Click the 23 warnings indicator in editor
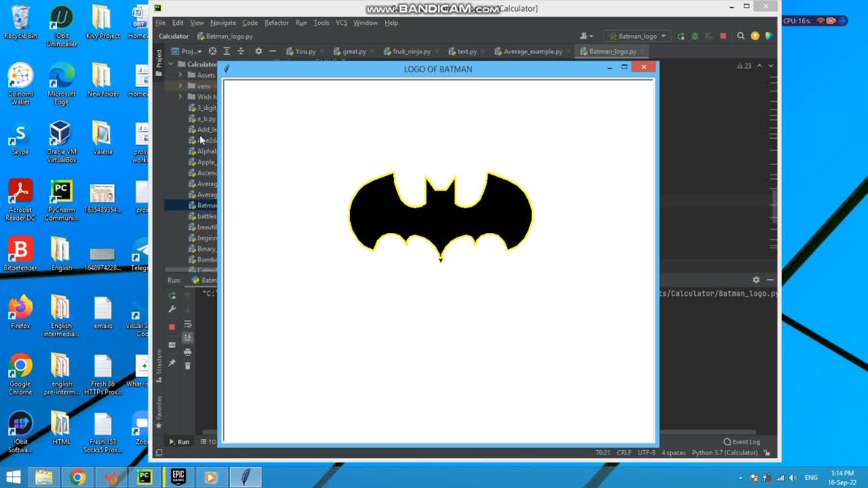The width and height of the screenshot is (868, 488). 744,66
